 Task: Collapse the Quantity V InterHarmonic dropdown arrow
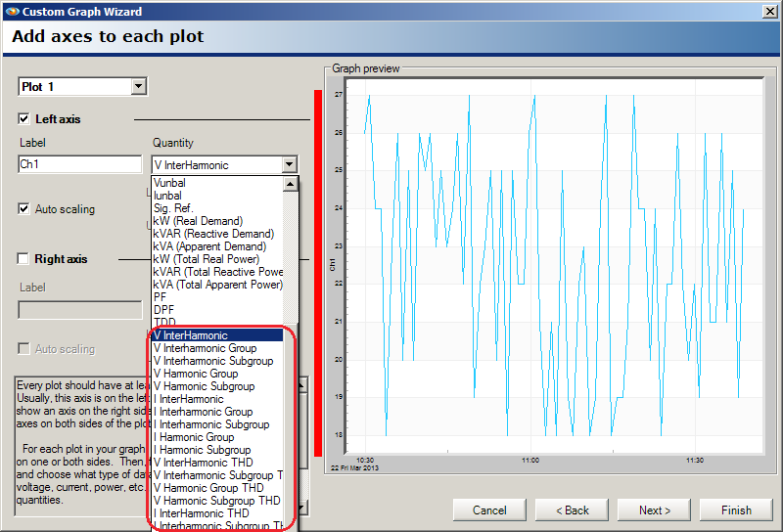click(x=289, y=164)
